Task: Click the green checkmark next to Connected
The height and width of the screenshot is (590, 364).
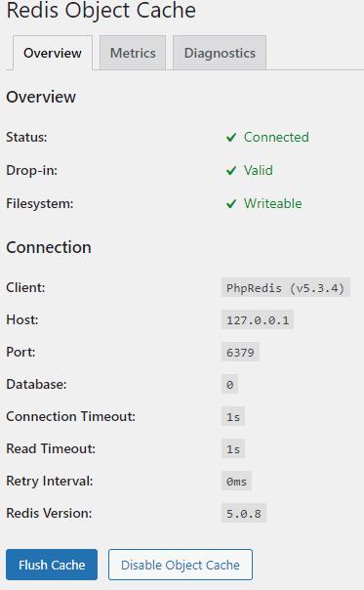Action: tap(231, 138)
